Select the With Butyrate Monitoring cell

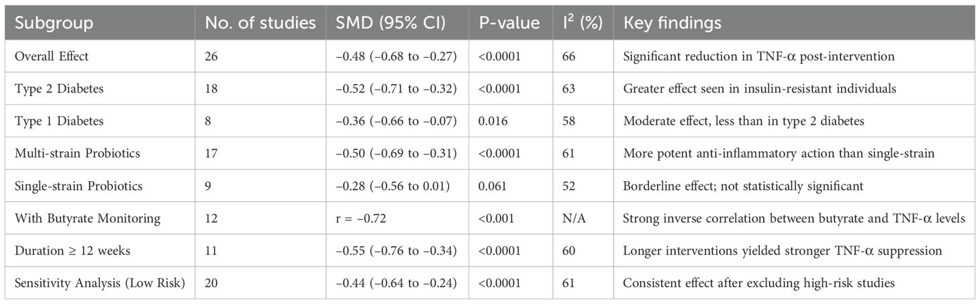click(x=83, y=219)
